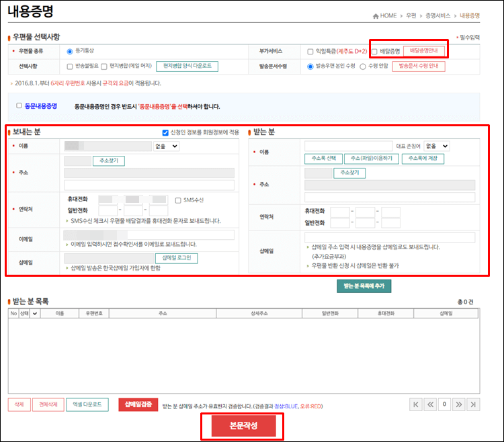Check the 동문내용증명 checkbox
The image size is (504, 442).
point(19,105)
